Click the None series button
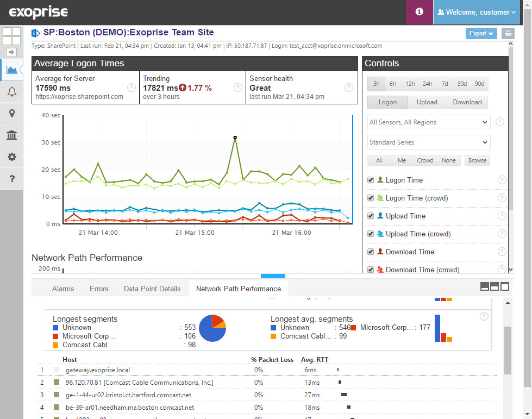The height and width of the screenshot is (419, 532). (448, 160)
